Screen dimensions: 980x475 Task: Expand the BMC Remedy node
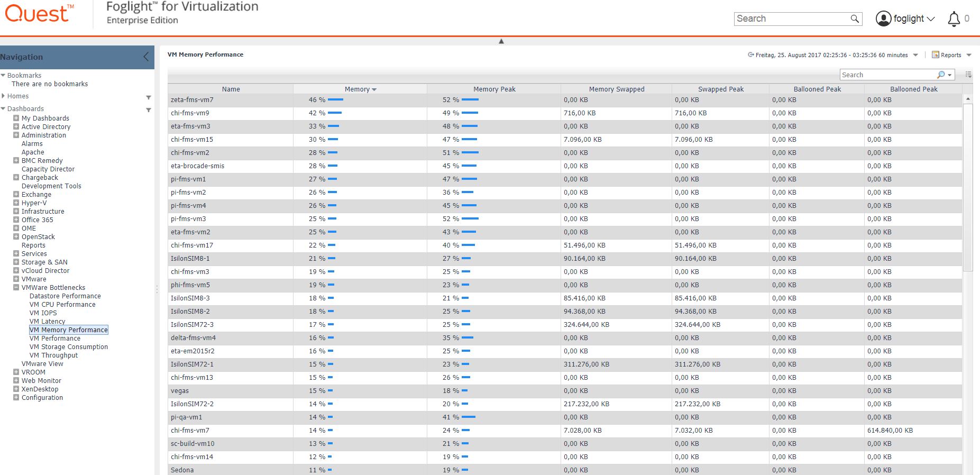[x=16, y=160]
